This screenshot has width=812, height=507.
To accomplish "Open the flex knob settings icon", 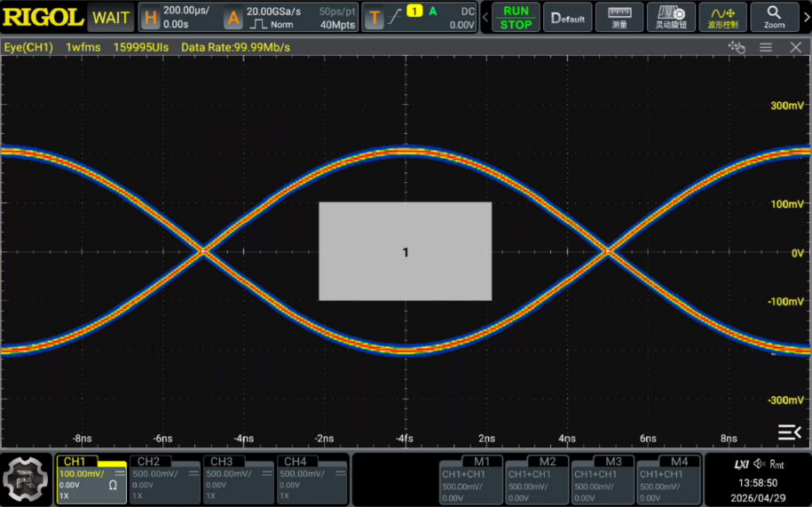I will [671, 18].
